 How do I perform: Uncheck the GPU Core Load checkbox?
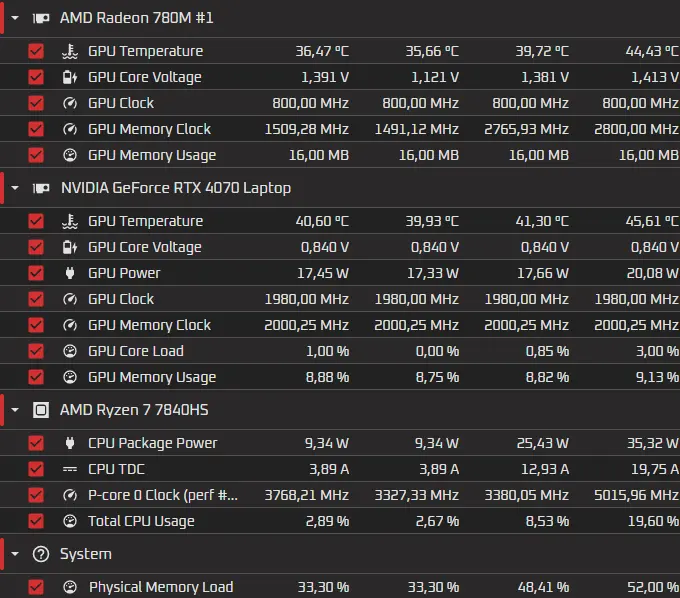(36, 351)
